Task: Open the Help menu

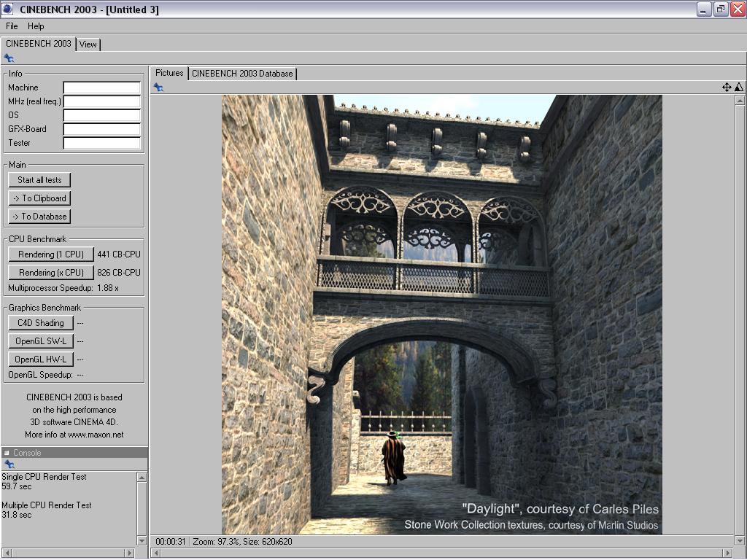Action: pyautogui.click(x=36, y=26)
